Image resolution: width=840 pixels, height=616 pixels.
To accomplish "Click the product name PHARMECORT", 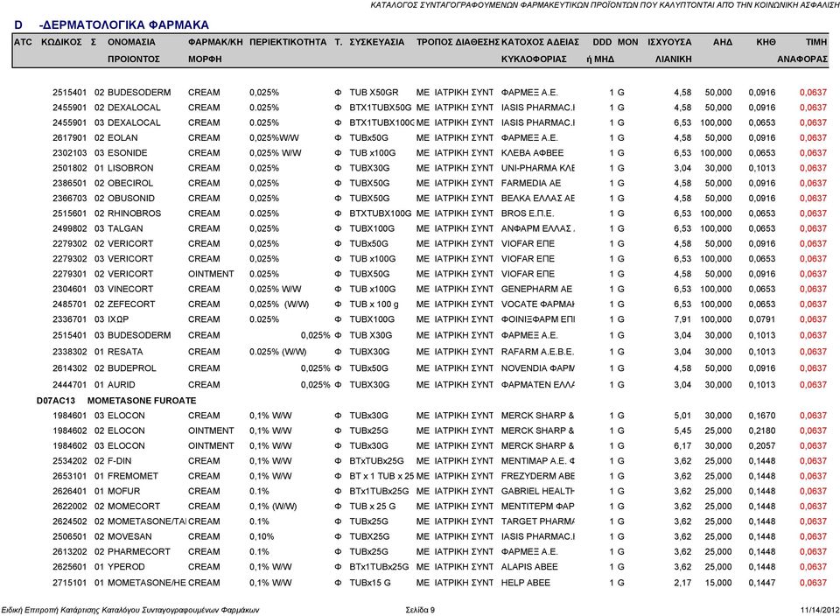I will pos(139,552).
